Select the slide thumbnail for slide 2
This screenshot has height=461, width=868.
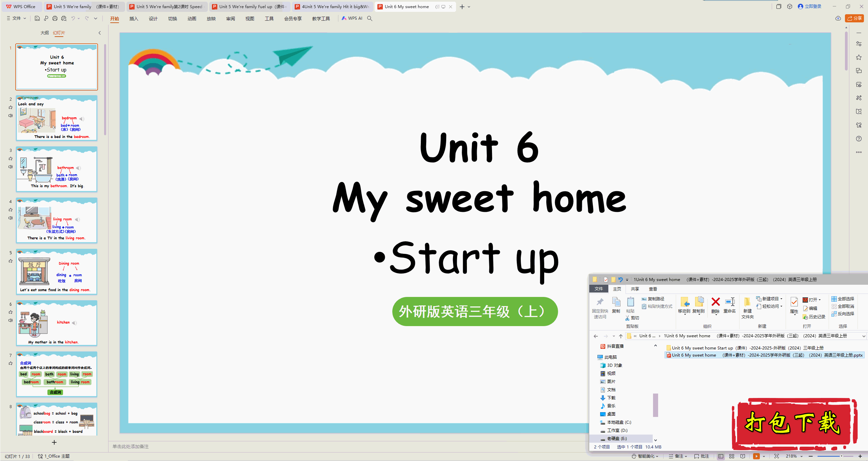pyautogui.click(x=55, y=119)
